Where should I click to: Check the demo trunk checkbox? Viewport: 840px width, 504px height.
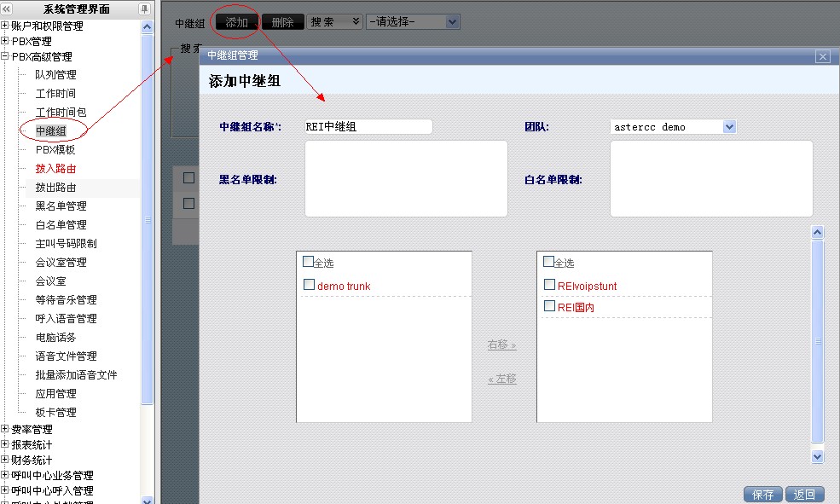click(310, 285)
